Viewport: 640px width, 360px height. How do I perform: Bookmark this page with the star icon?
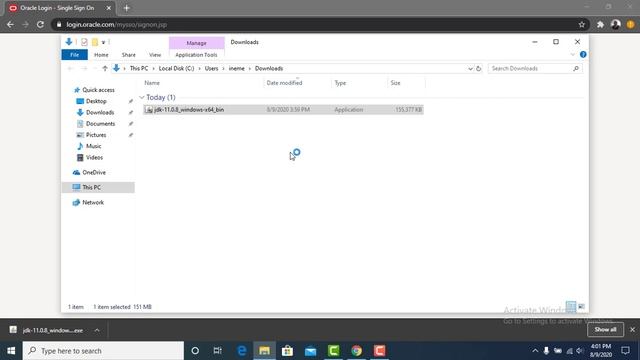tap(582, 24)
